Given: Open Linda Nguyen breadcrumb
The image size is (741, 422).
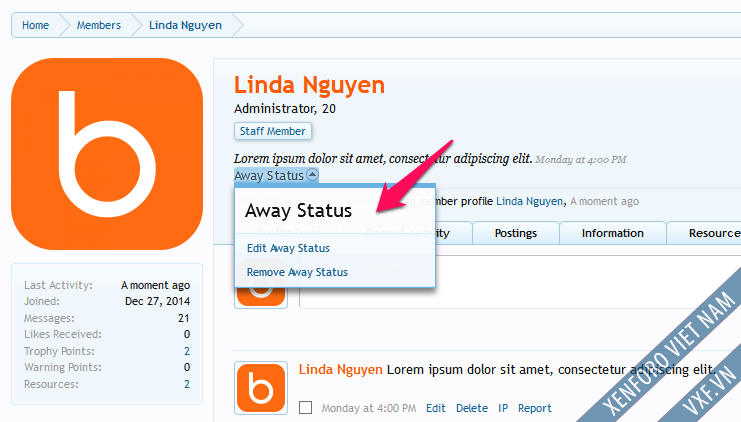Looking at the screenshot, I should coord(185,25).
